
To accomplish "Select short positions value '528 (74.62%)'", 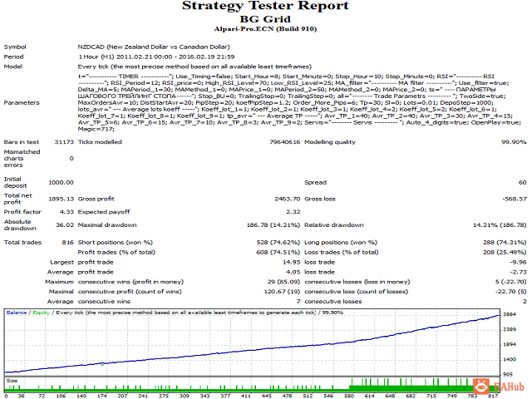I will 278,242.
